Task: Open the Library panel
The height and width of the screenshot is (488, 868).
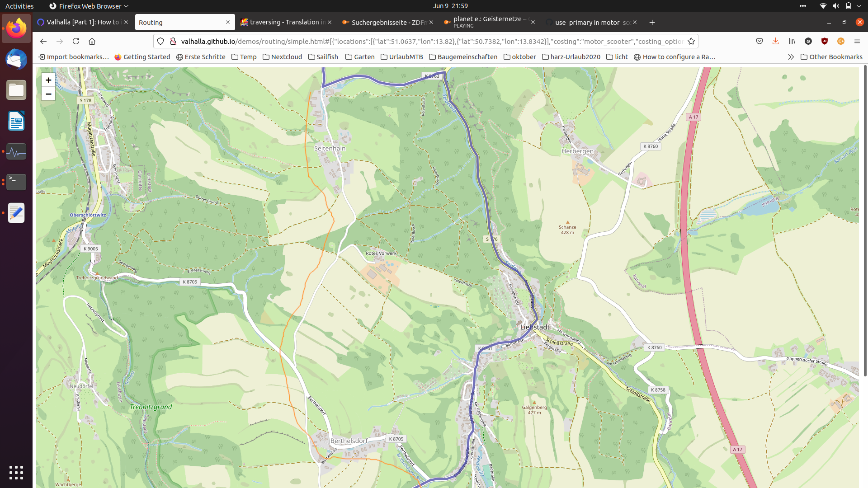Action: (792, 41)
